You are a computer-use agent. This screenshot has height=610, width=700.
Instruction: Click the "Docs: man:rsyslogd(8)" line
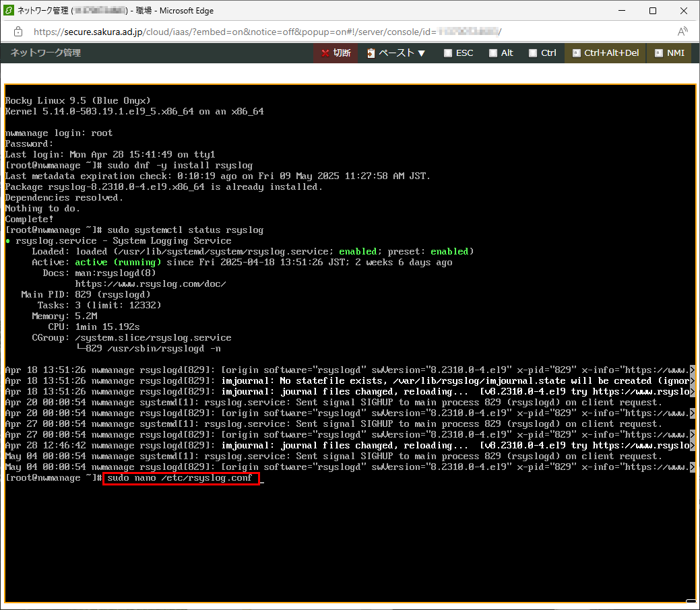[x=99, y=273]
